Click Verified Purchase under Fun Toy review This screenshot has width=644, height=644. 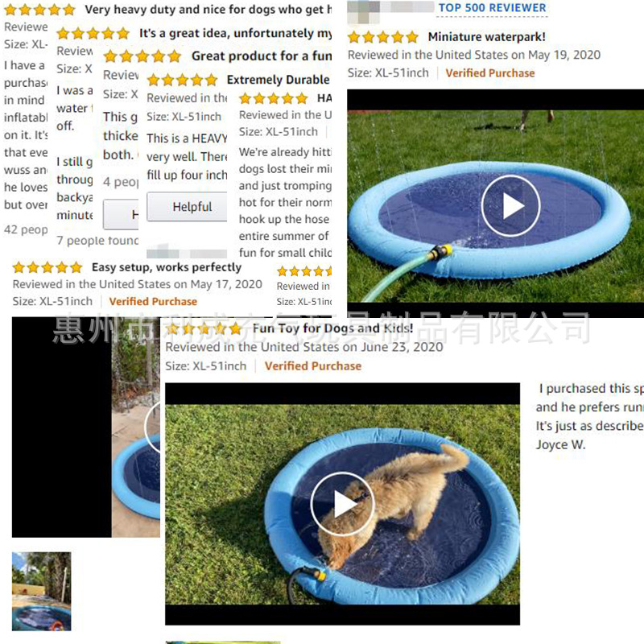[313, 366]
